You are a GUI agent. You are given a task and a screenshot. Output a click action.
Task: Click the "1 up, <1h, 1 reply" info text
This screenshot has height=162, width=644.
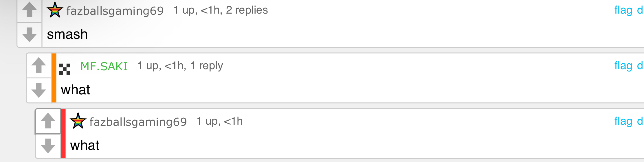pyautogui.click(x=180, y=66)
